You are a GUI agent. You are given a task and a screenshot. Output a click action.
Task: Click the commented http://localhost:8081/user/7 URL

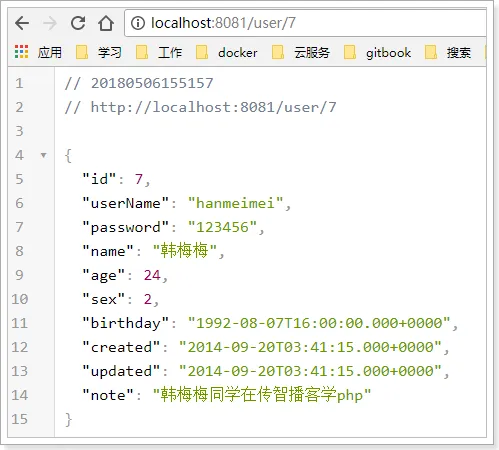coord(214,107)
